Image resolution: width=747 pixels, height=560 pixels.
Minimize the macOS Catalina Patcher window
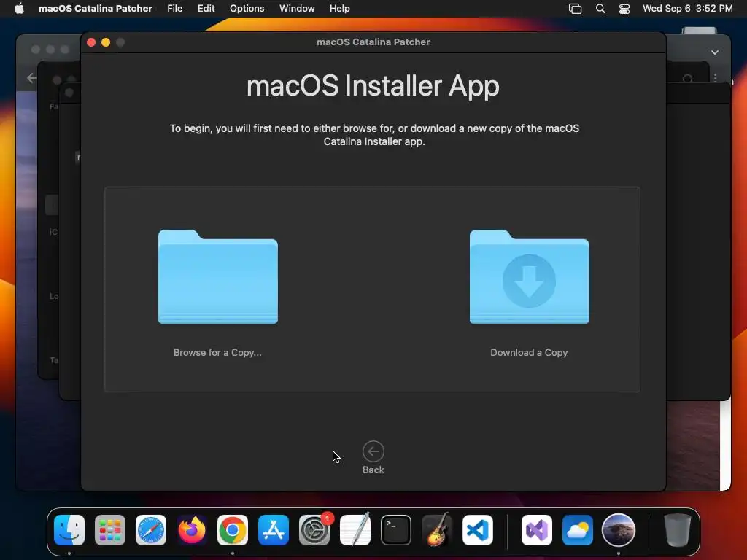click(x=106, y=42)
